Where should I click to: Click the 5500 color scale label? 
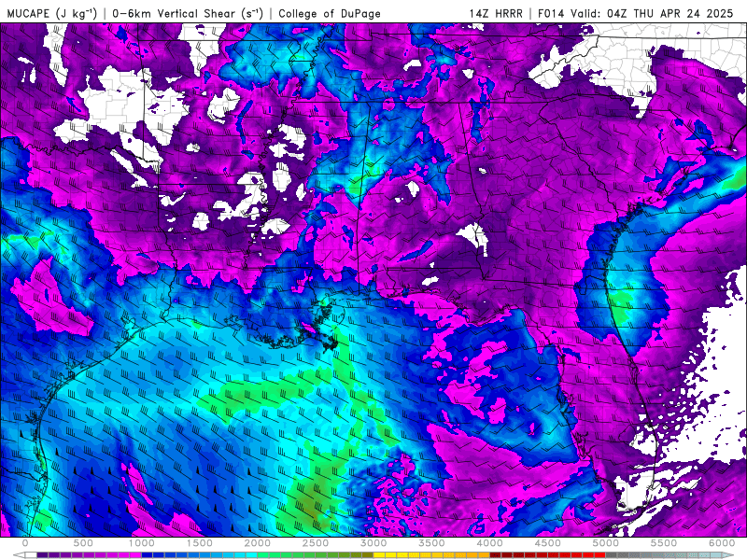pyautogui.click(x=664, y=543)
